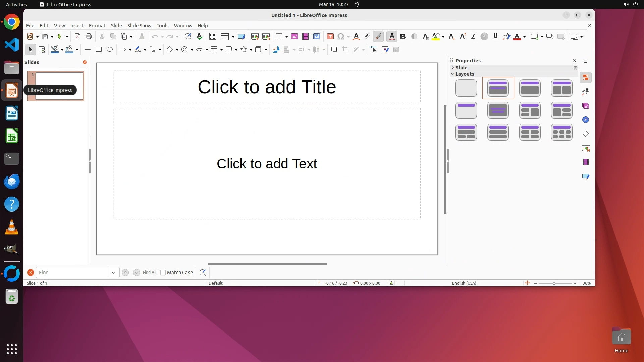Select the Ellipse drawing tool
Viewport: 644px width, 362px height.
point(110,50)
